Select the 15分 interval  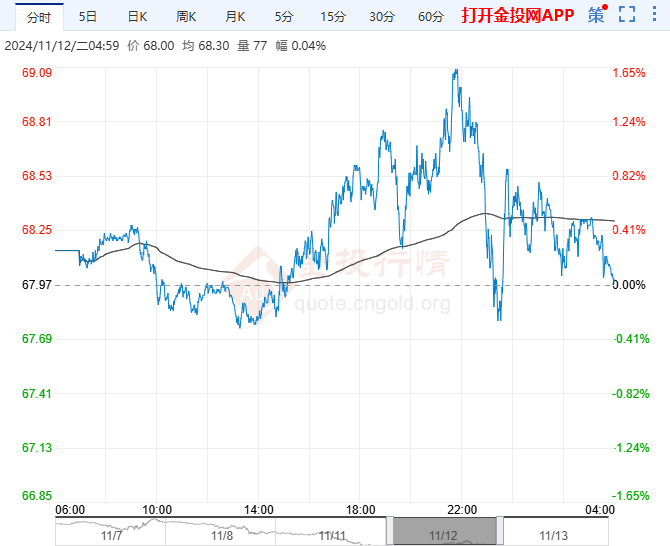pyautogui.click(x=332, y=16)
